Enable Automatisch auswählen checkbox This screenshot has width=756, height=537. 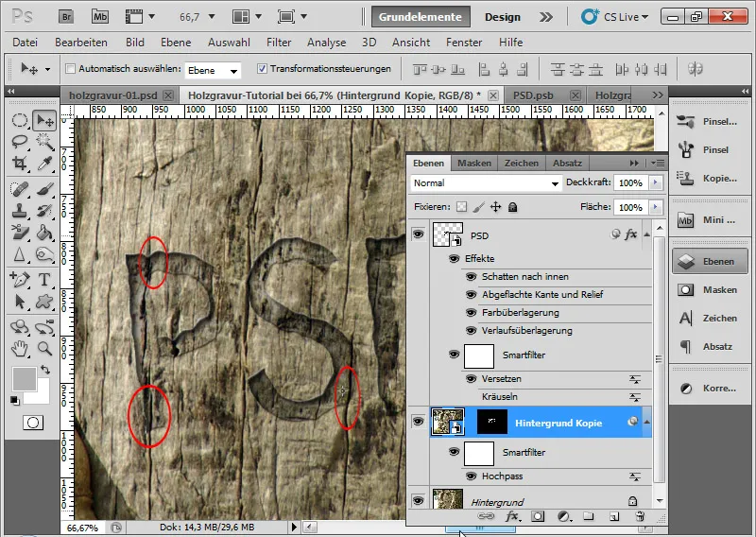tap(70, 69)
